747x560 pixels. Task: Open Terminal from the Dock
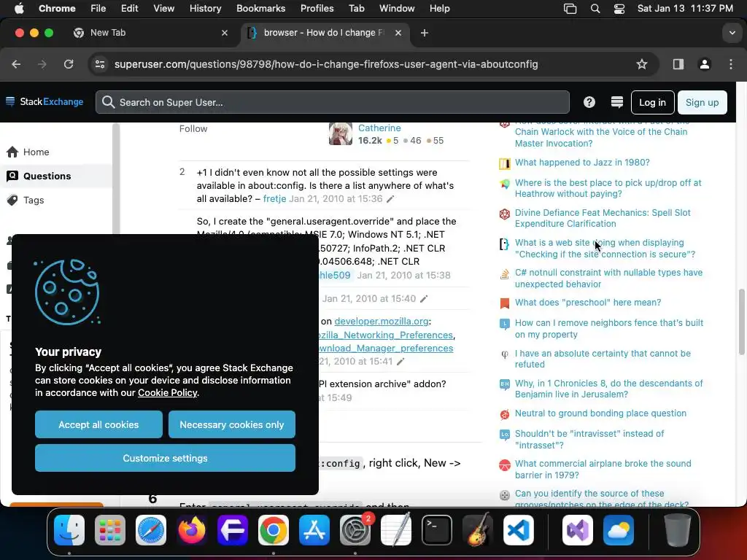[437, 530]
